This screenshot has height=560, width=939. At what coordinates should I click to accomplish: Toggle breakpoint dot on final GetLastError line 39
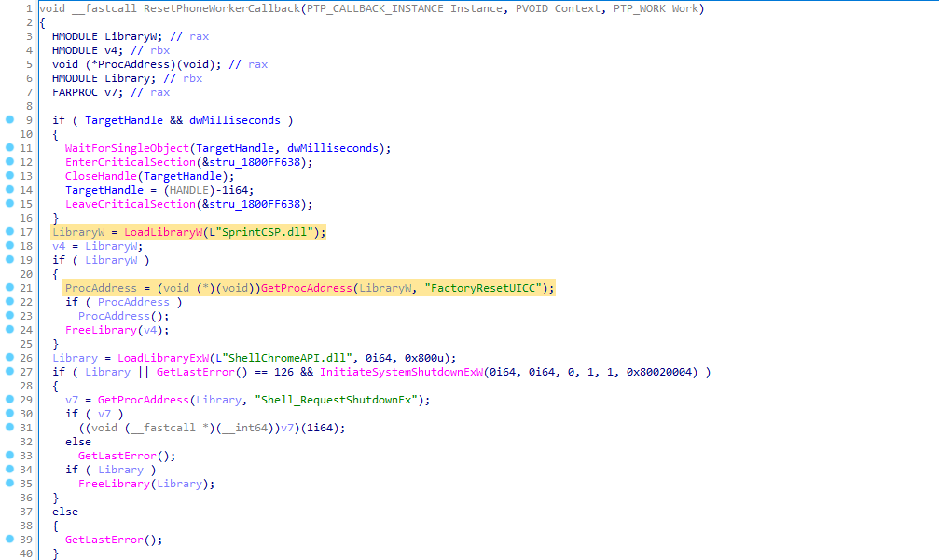click(x=9, y=539)
